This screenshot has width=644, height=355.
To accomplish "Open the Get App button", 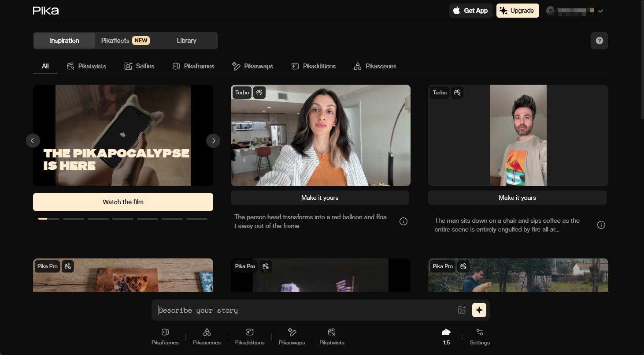I will [471, 11].
